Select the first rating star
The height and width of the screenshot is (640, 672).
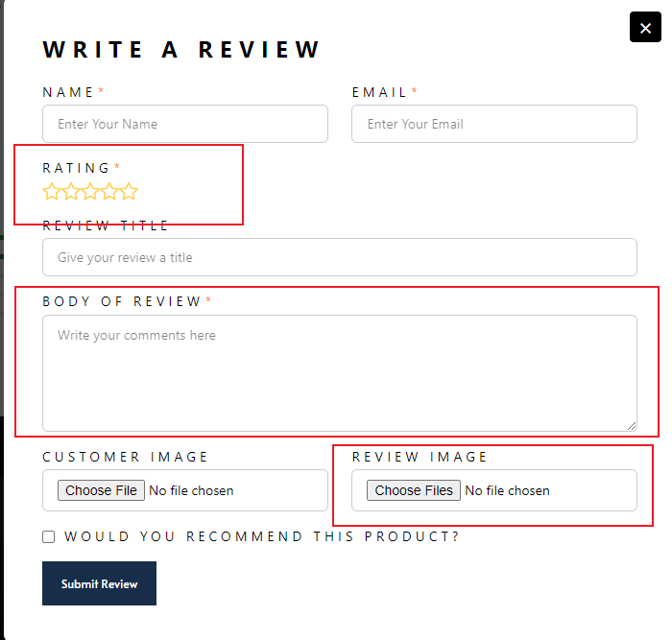(52, 192)
